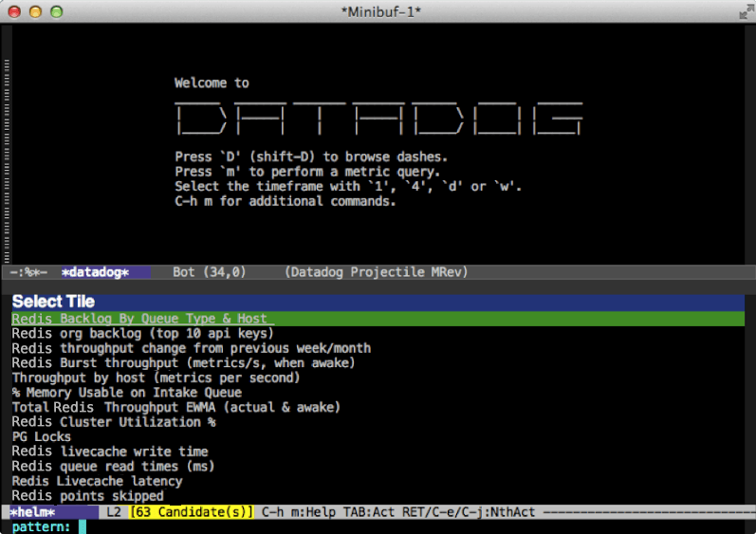This screenshot has height=534, width=756.
Task: Pick 'Total Redis Throughput EWMA' entry
Action: tap(175, 407)
